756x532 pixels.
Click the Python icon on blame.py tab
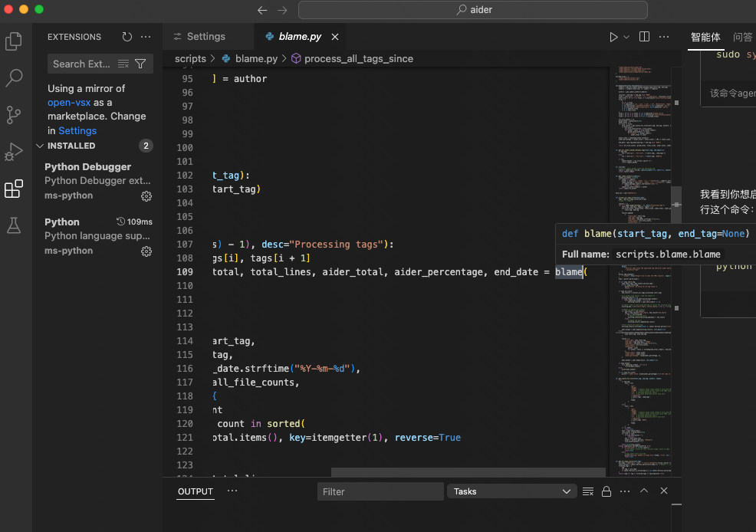pyautogui.click(x=270, y=37)
